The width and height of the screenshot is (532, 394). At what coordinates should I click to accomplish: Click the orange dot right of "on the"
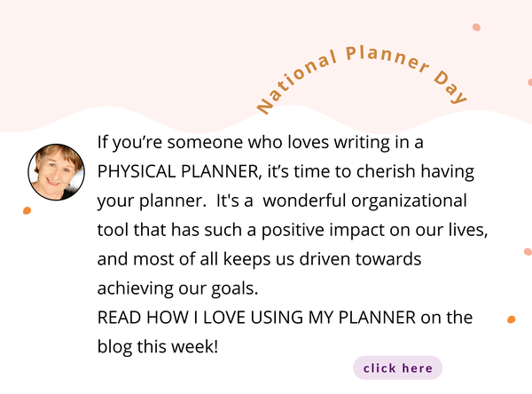pyautogui.click(x=511, y=319)
